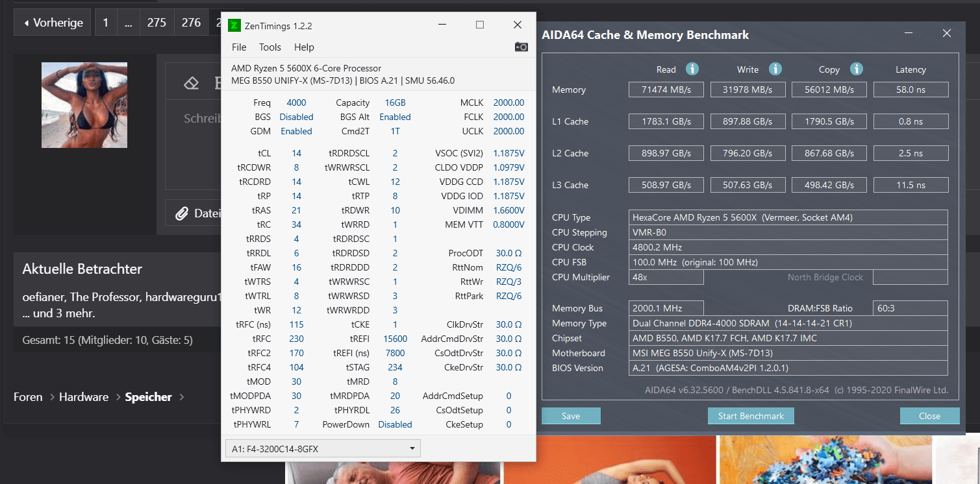Click tSTAG value 234
Screen dimensions: 980x484
tap(395, 367)
